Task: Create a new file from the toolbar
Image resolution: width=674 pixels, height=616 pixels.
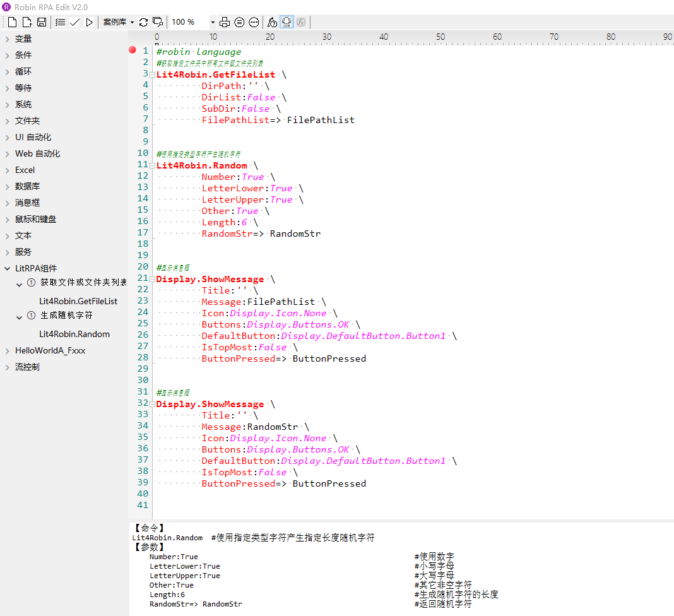Action: point(13,22)
